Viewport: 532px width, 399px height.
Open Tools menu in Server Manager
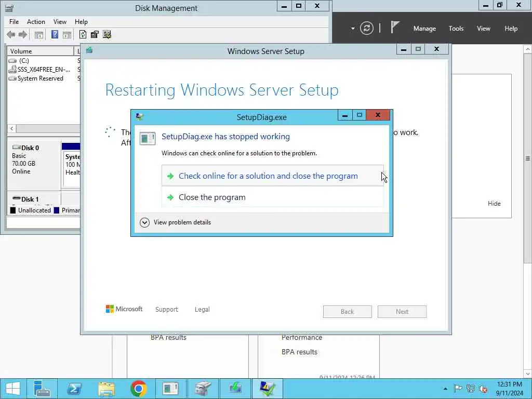coord(456,29)
